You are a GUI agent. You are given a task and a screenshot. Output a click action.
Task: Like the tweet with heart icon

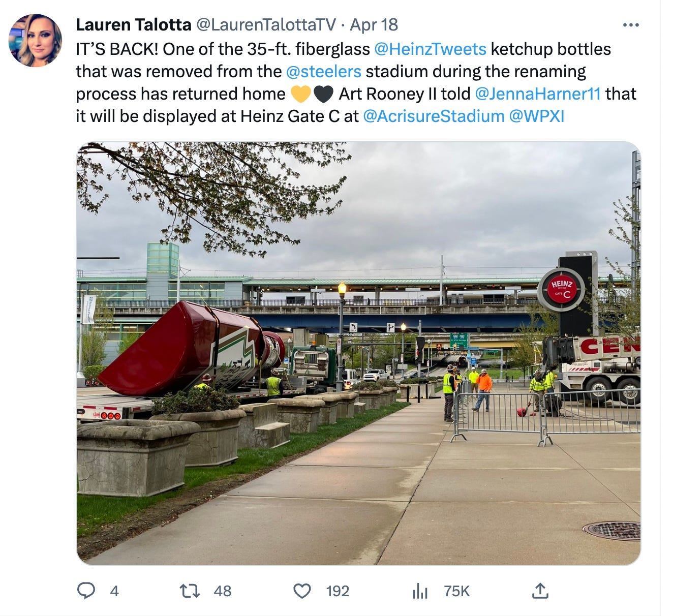pyautogui.click(x=302, y=591)
